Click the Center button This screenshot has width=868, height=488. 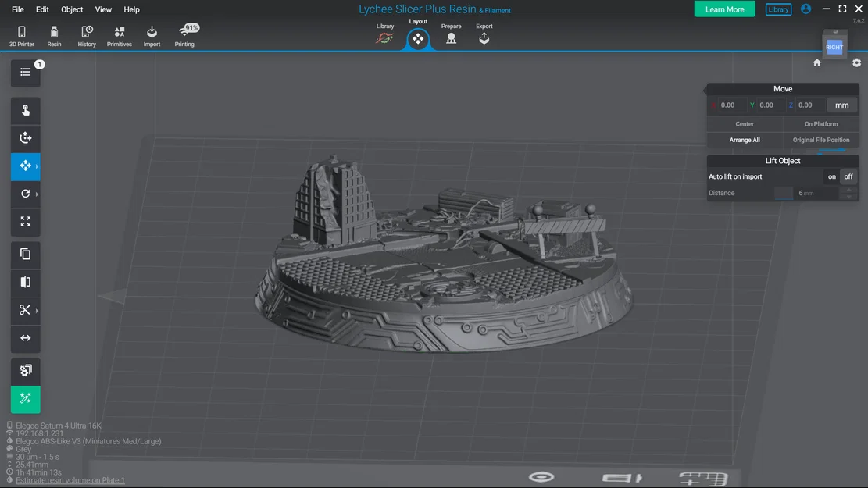click(x=745, y=124)
